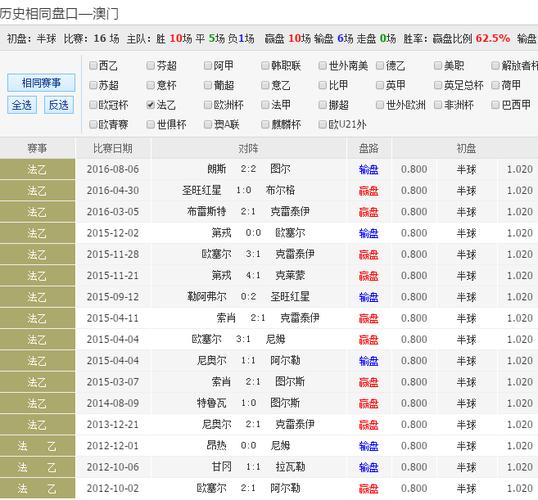
Task: Enable the 非洲杯 checkbox
Action: tap(438, 105)
